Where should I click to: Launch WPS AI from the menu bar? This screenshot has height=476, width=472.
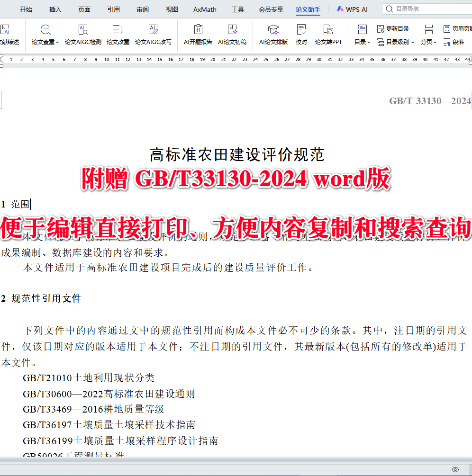352,9
